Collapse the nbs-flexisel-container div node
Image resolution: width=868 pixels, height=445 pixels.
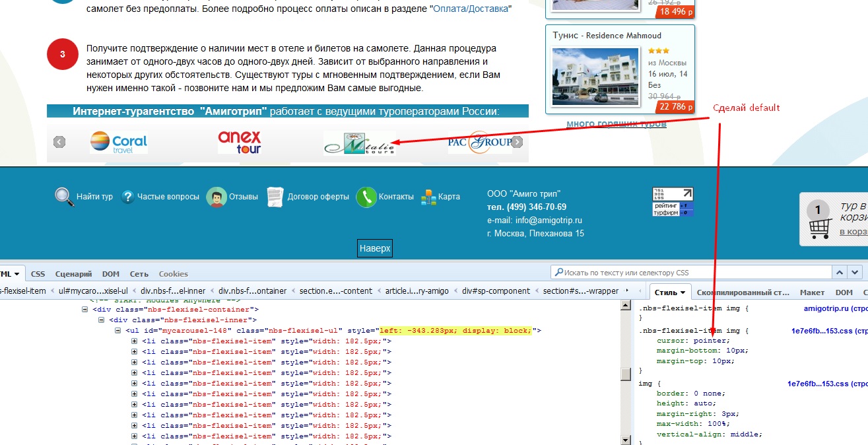coord(84,309)
